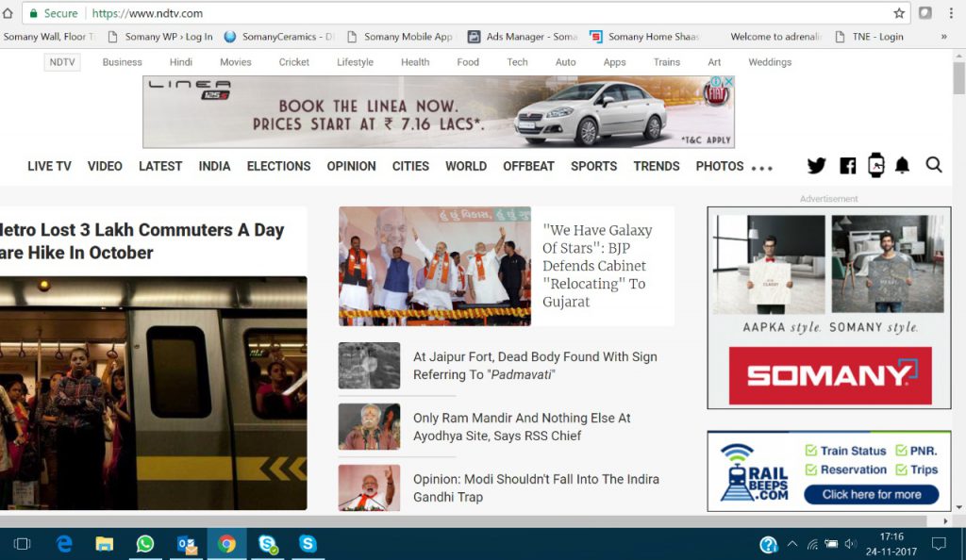Open Jaipur Fort Padmavati article
Screen dimensions: 966x560
click(536, 366)
